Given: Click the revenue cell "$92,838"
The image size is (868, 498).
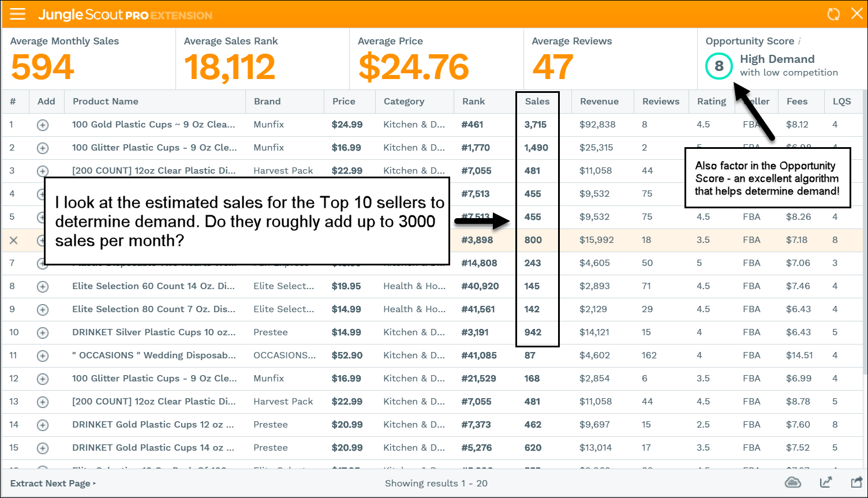Looking at the screenshot, I should 597,125.
